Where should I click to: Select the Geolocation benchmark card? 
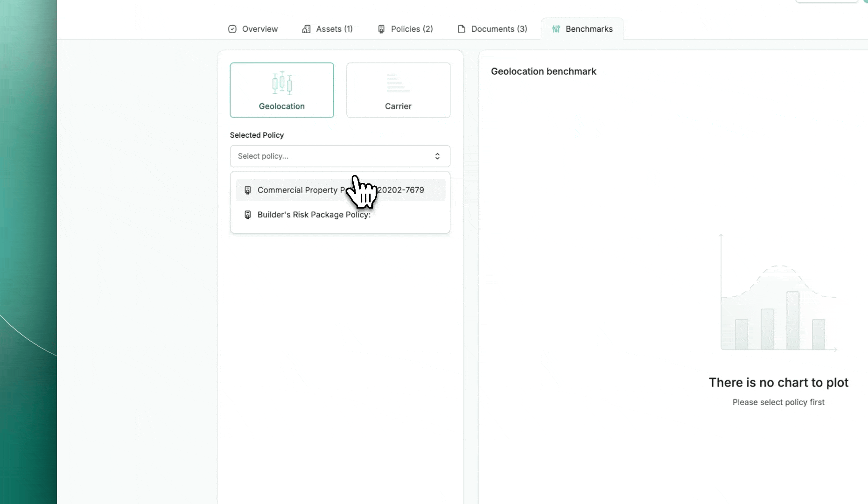tap(282, 90)
